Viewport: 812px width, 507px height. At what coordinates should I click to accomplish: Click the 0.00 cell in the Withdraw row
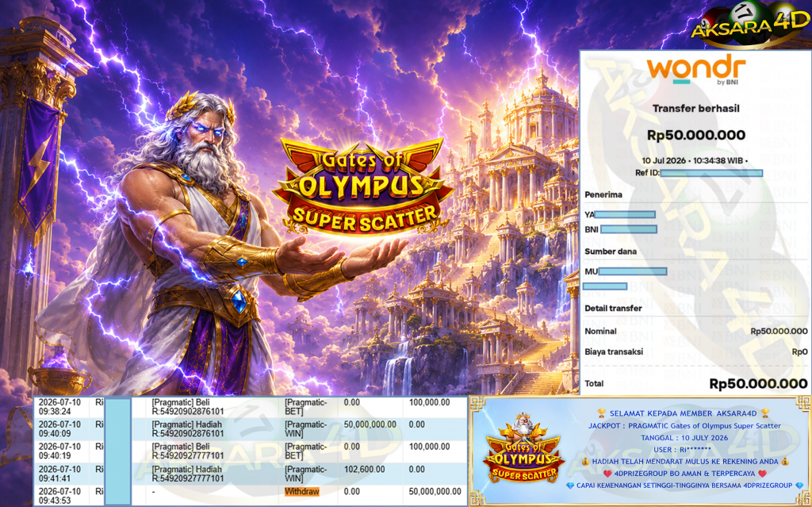pos(351,491)
